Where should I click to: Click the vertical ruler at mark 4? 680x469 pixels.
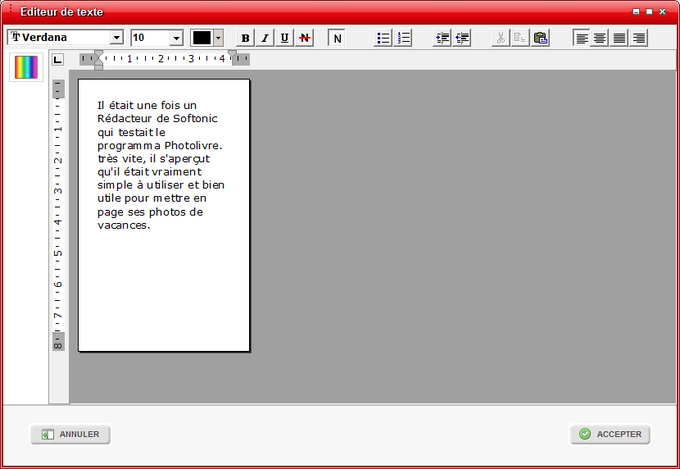tap(58, 222)
